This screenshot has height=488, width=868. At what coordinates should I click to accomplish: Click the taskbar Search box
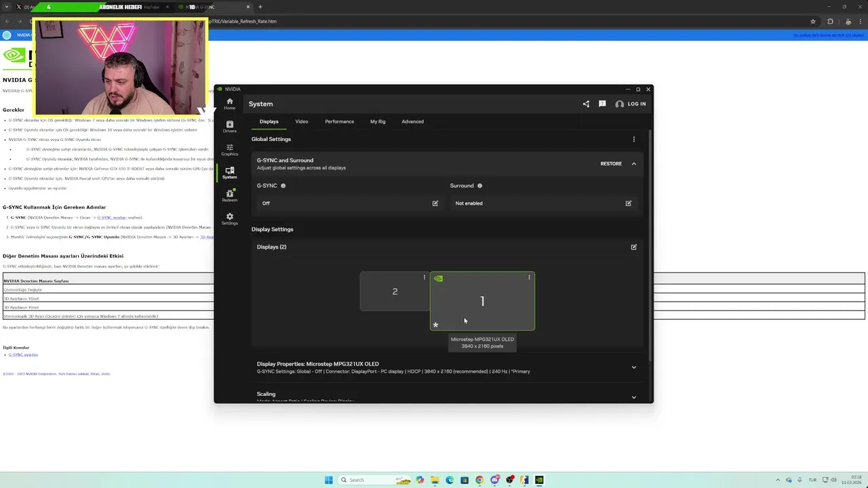373,480
